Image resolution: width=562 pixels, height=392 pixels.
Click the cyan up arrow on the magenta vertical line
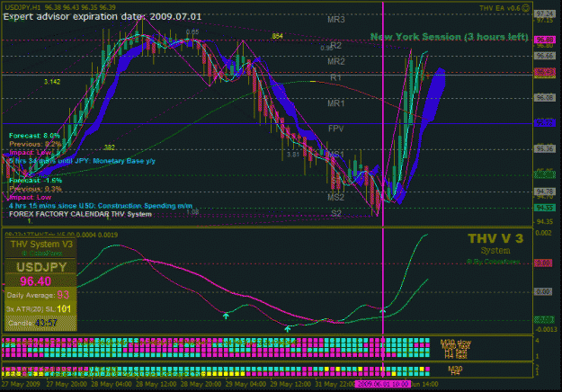[x=383, y=311]
